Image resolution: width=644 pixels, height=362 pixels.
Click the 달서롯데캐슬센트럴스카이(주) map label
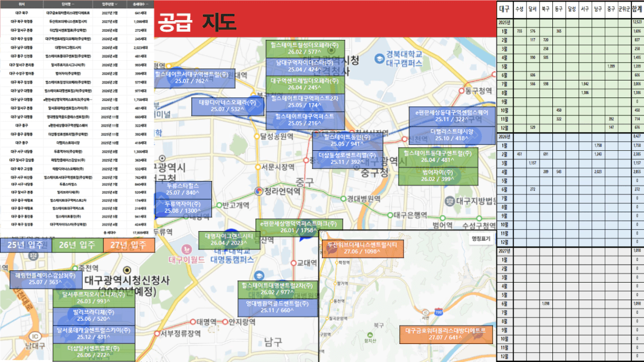point(93,334)
